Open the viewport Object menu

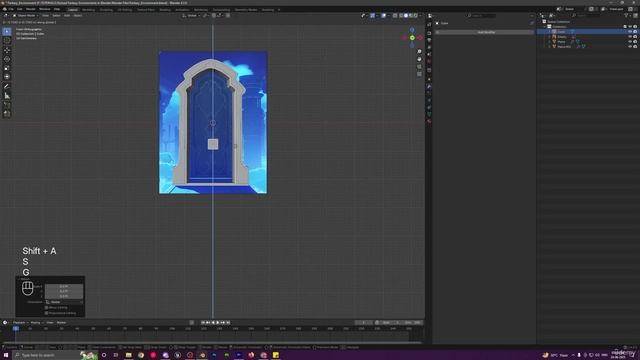click(x=78, y=16)
